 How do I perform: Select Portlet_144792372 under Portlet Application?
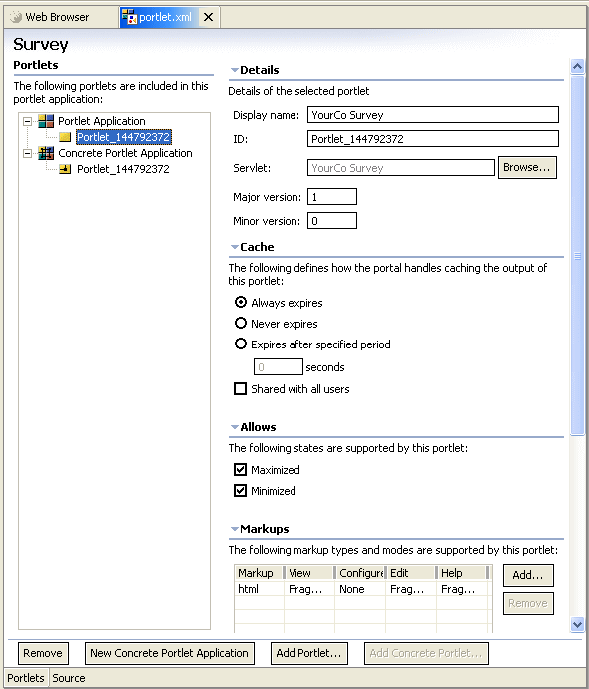[x=124, y=137]
